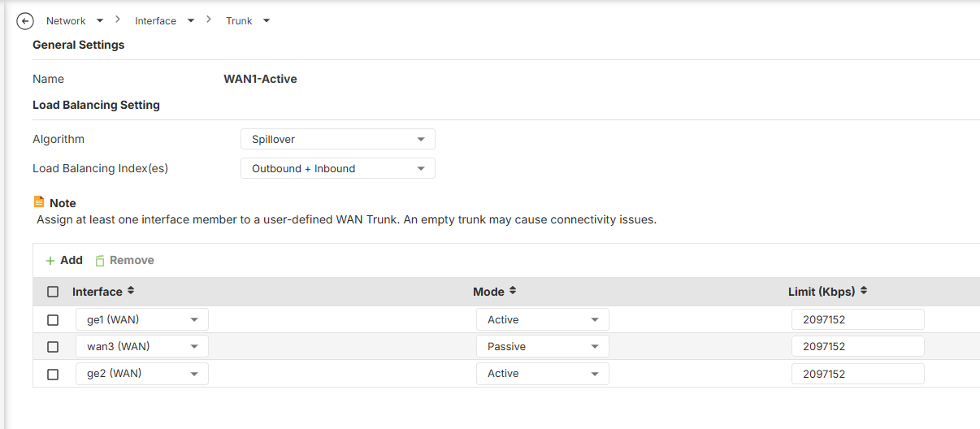Click the back arrow icon
980x429 pixels.
coord(25,21)
